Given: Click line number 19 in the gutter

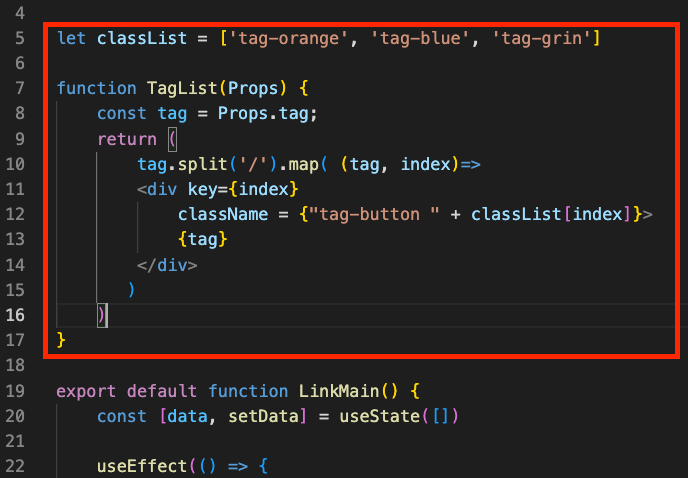Looking at the screenshot, I should click(x=15, y=391).
